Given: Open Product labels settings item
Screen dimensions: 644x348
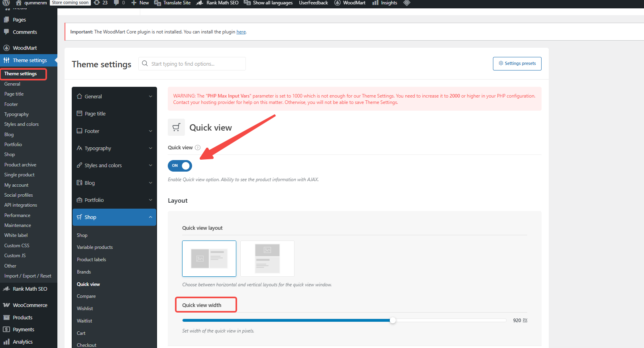Looking at the screenshot, I should (91, 260).
